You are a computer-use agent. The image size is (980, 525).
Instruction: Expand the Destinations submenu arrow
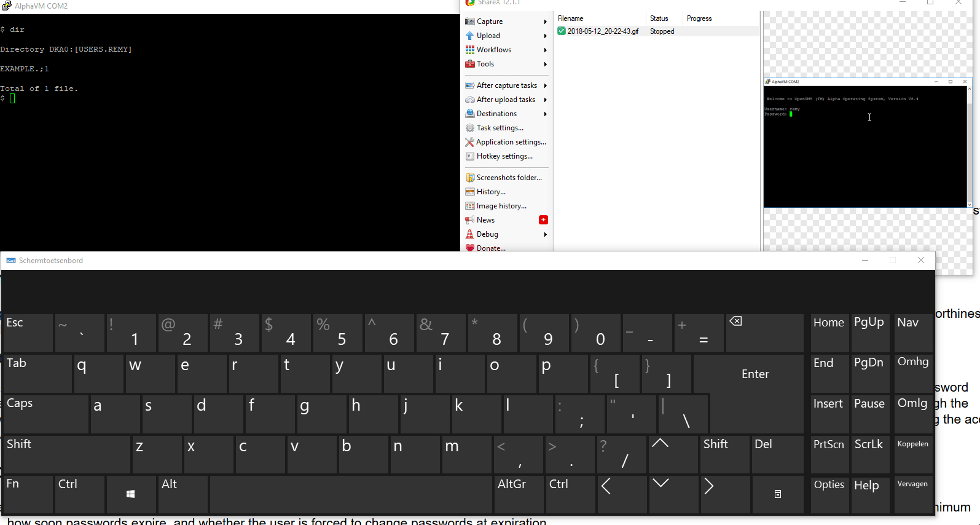(x=545, y=114)
